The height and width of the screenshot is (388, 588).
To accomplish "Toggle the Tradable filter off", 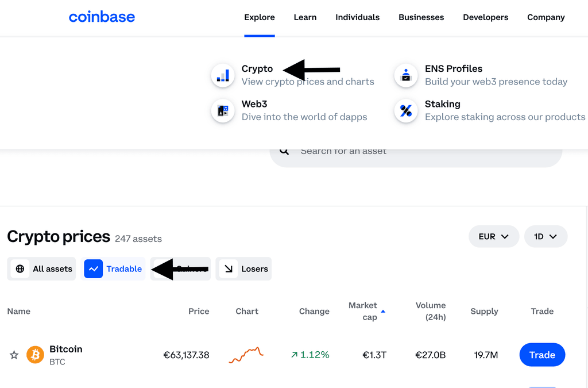I will pyautogui.click(x=114, y=268).
